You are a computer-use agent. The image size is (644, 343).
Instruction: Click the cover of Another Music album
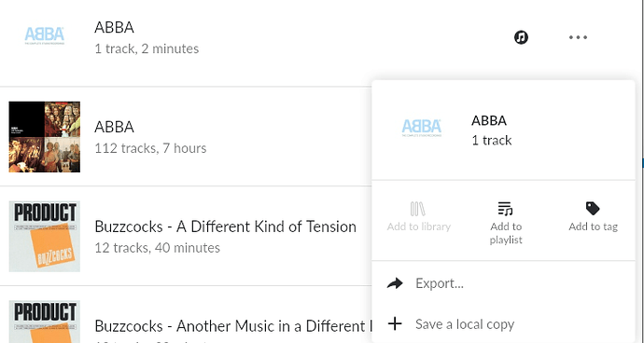point(45,322)
